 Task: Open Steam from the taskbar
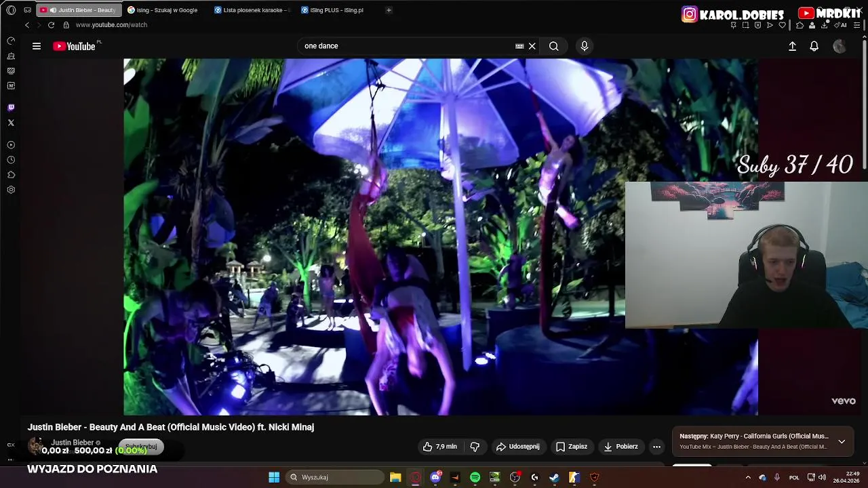[x=554, y=477]
